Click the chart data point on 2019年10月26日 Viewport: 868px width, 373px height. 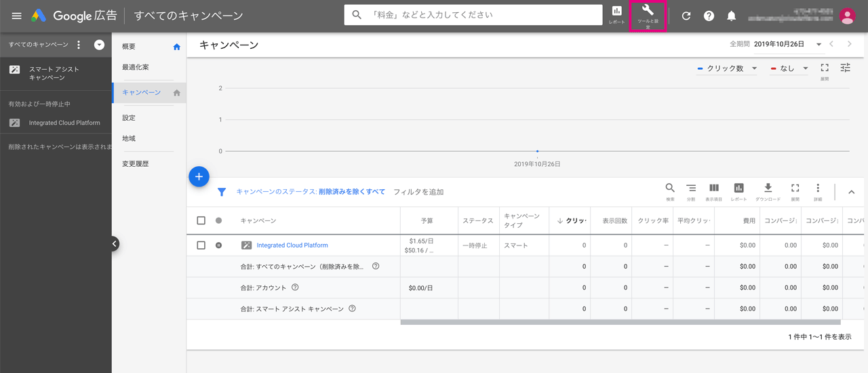click(x=537, y=151)
